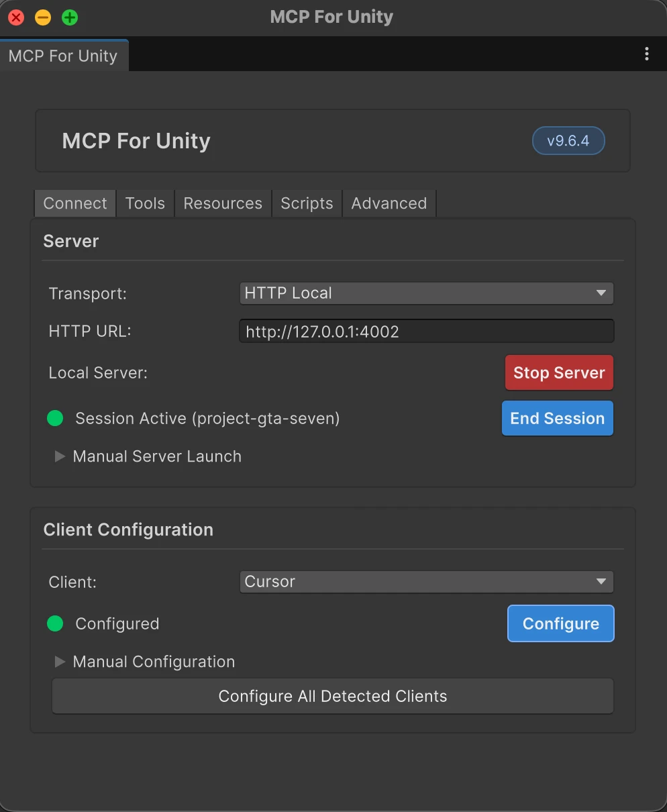Image resolution: width=667 pixels, height=812 pixels.
Task: Click the green Configured status dot
Action: pos(55,624)
